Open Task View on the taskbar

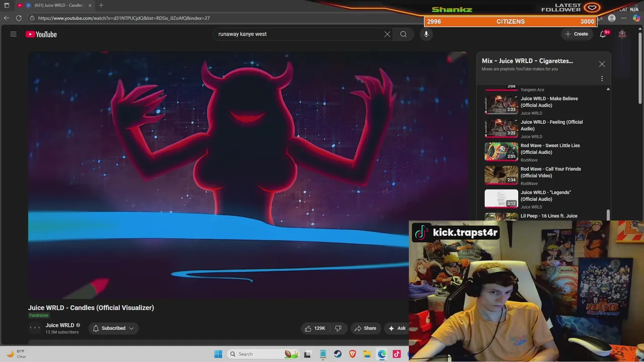pyautogui.click(x=308, y=354)
